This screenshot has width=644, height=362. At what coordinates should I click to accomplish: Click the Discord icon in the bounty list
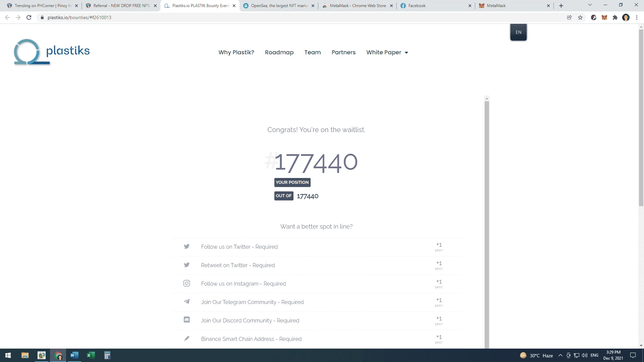(186, 320)
